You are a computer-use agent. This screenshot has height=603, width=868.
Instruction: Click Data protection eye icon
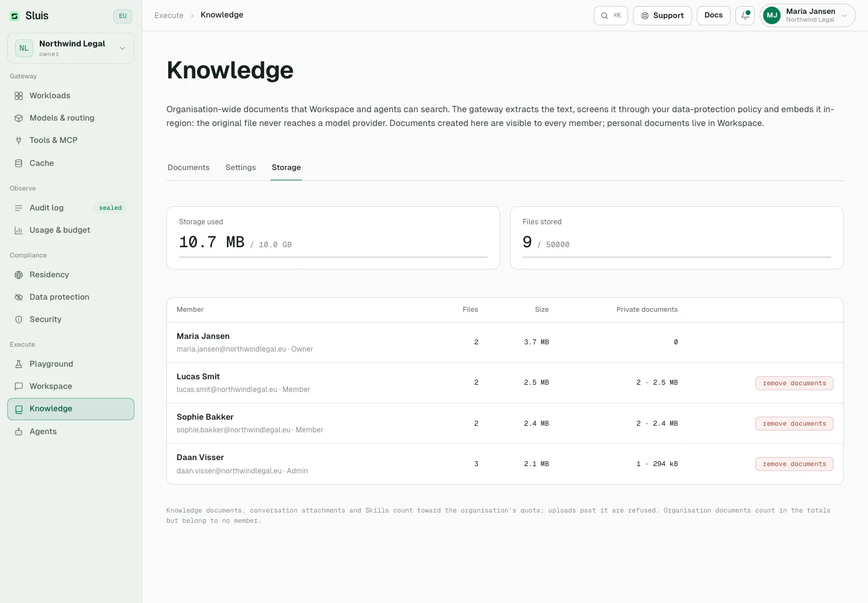19,297
